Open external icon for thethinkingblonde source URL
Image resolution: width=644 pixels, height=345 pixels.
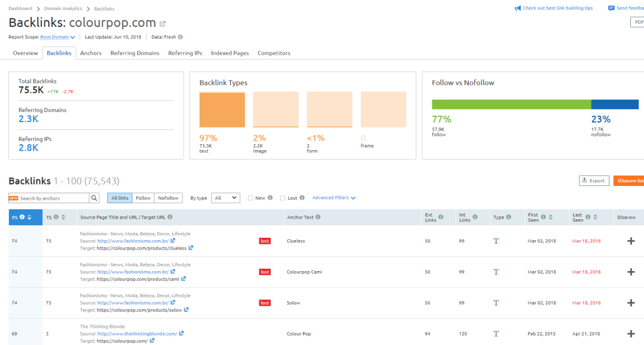tap(181, 334)
